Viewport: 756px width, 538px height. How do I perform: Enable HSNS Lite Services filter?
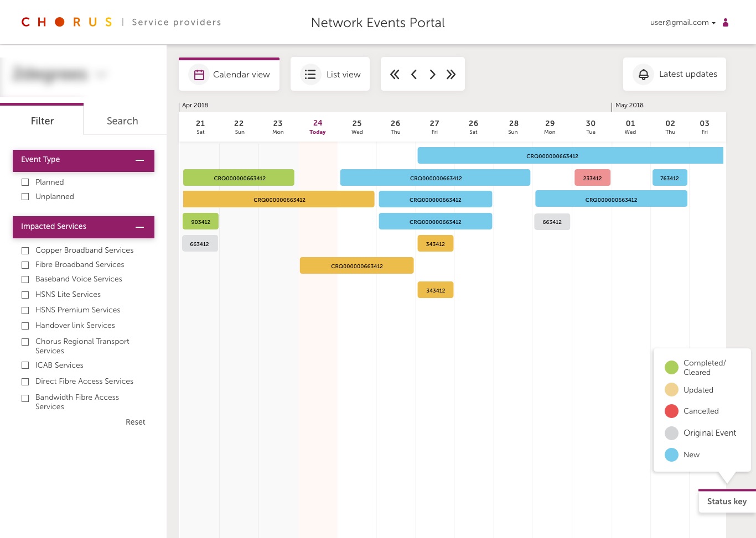click(25, 295)
